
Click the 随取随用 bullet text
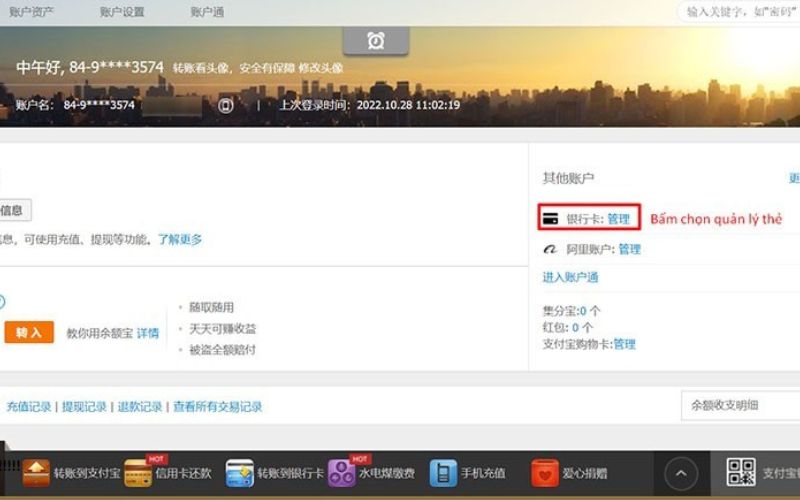click(212, 307)
